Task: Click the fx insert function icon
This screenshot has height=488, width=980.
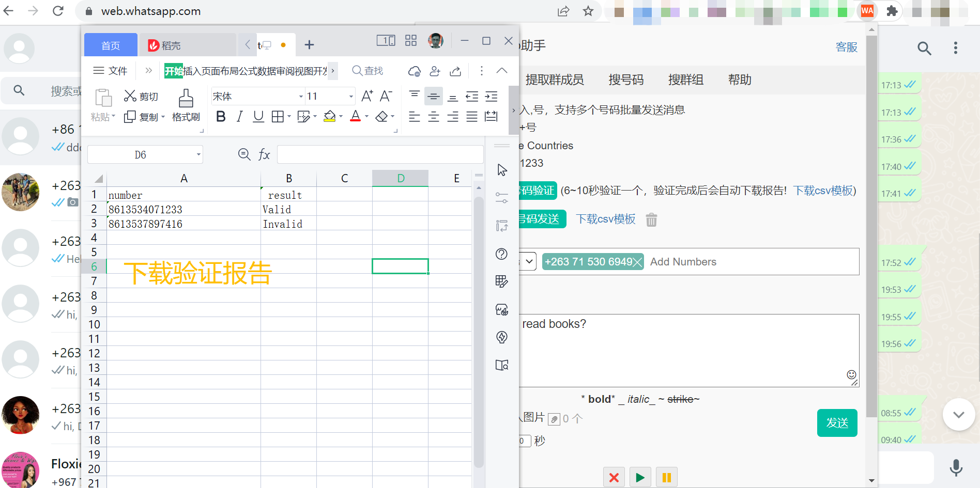Action: click(264, 154)
